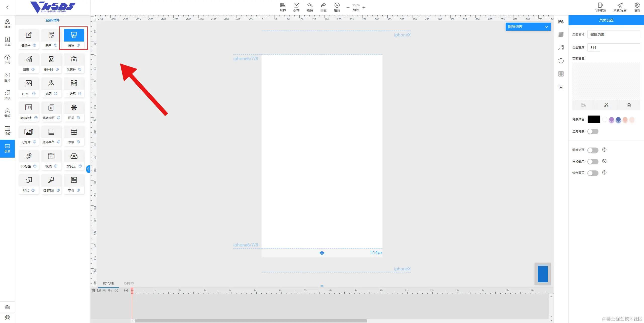Click 预览/发布 in the top bar
The width and height of the screenshot is (644, 323).
pyautogui.click(x=620, y=7)
